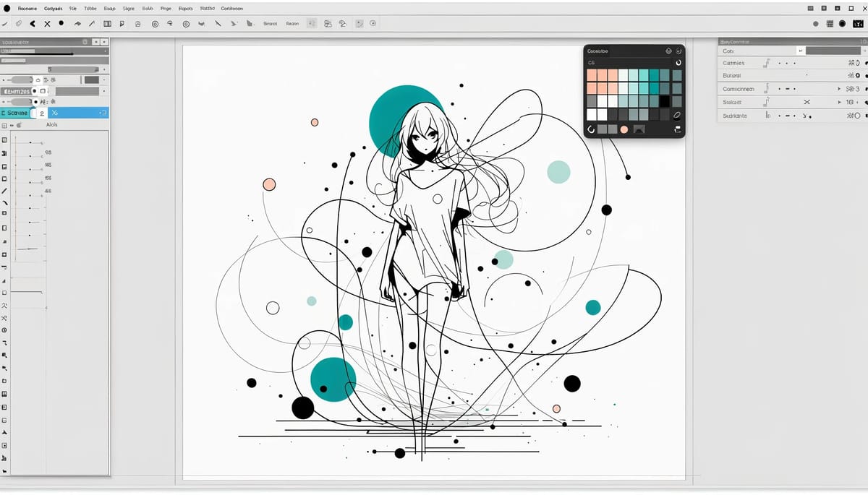Viewport: 868px width, 495px height.
Task: Expand the Stalcatt row arrow in the right panel
Action: point(840,102)
